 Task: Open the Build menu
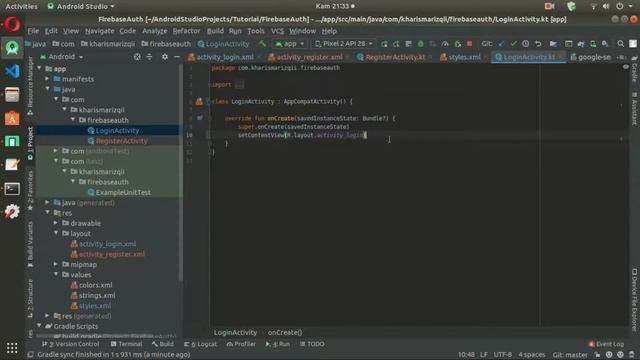point(215,31)
